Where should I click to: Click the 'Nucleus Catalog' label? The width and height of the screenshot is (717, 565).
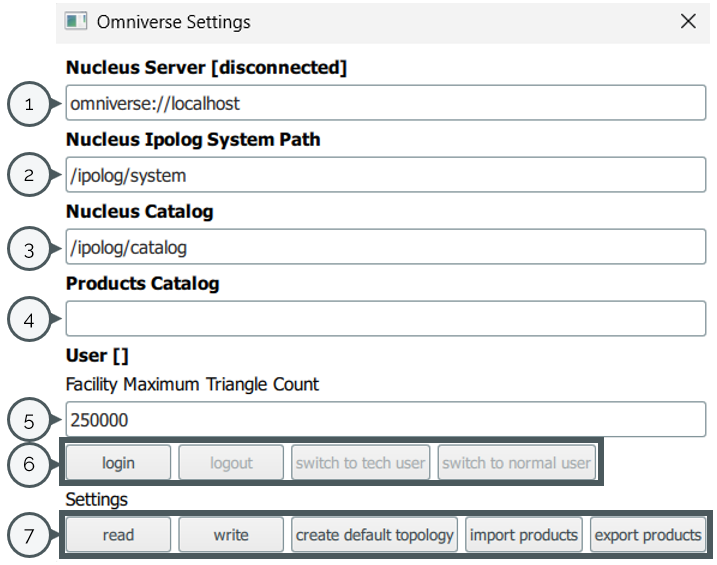139,212
